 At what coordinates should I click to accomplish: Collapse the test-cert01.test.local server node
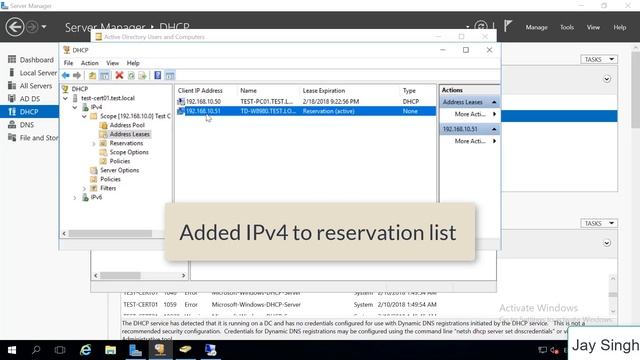tap(66, 98)
